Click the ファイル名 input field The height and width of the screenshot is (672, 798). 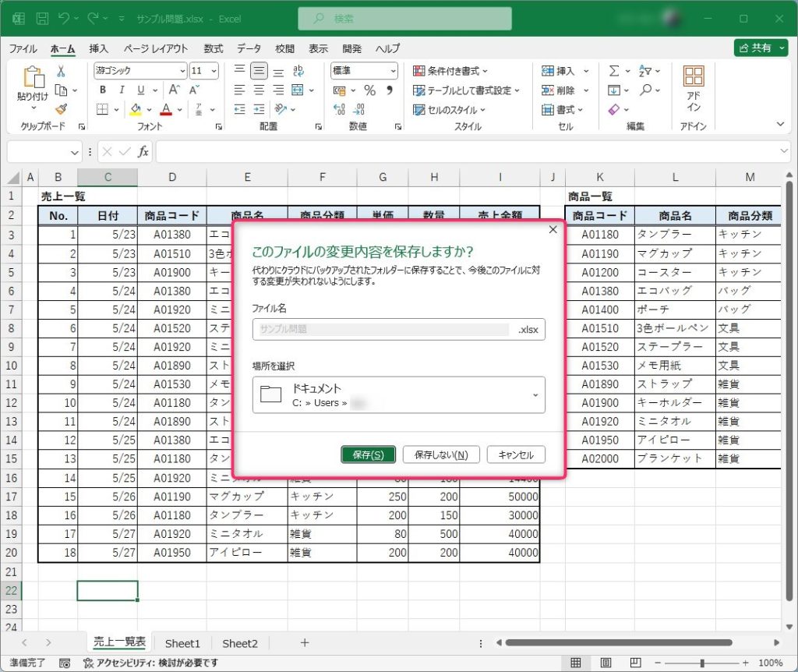coord(382,329)
